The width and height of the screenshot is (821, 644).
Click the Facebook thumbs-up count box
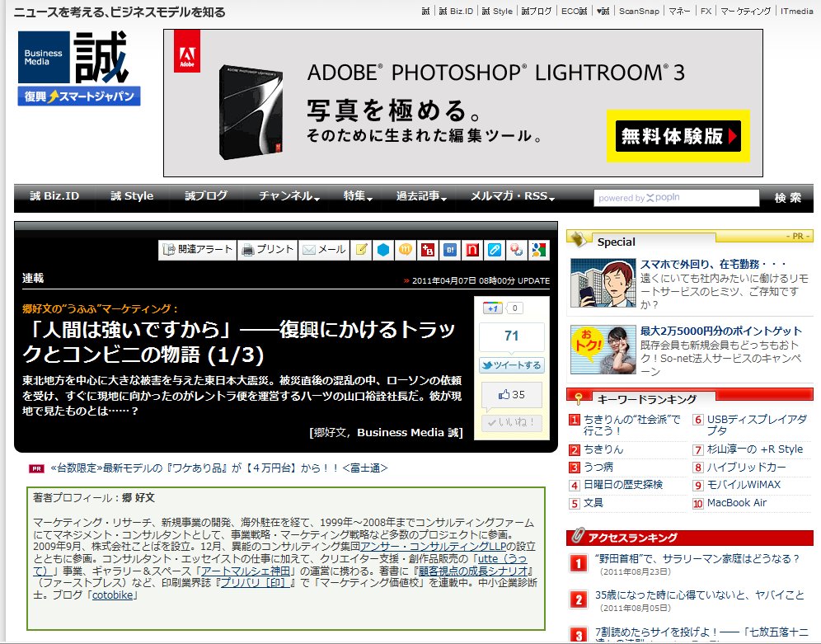click(512, 395)
